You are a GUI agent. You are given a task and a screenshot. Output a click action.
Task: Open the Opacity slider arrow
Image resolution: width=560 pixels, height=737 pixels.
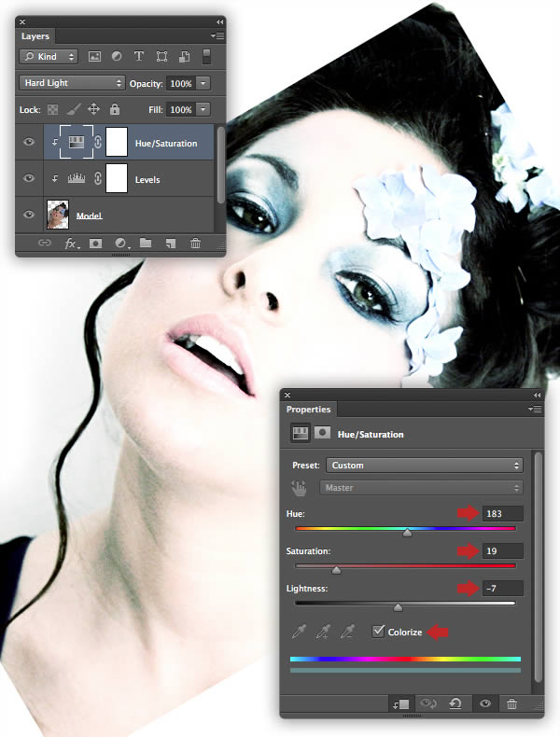click(203, 84)
